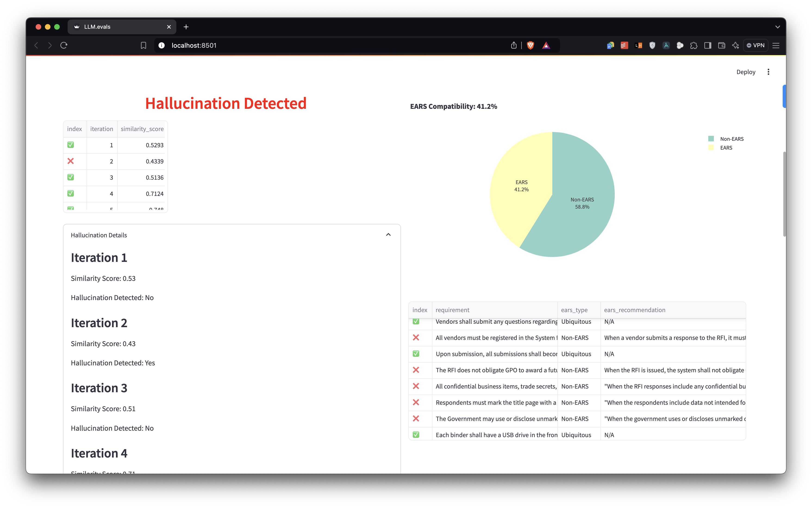Sort the table by the similarity_score column header
The image size is (812, 508).
[x=142, y=129]
